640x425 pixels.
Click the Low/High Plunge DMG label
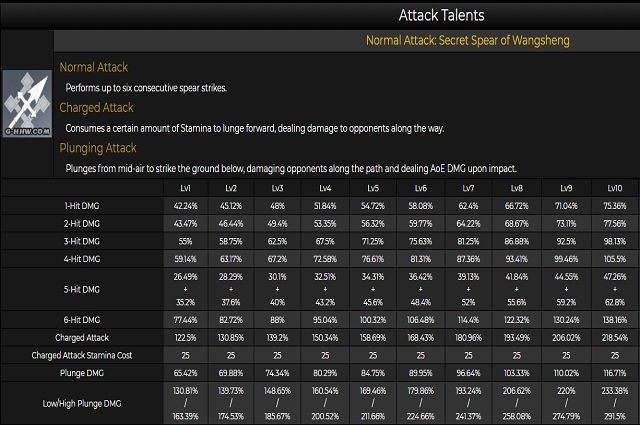click(x=82, y=403)
